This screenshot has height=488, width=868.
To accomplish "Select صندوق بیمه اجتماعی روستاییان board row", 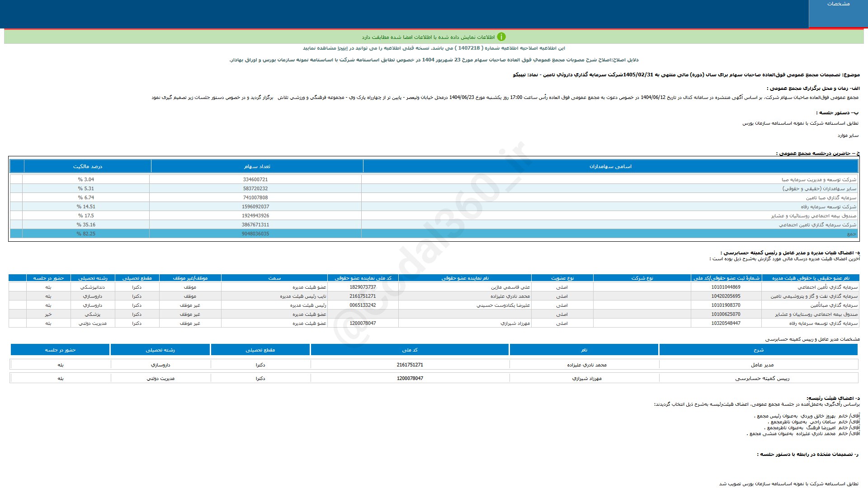I will coord(816,314).
